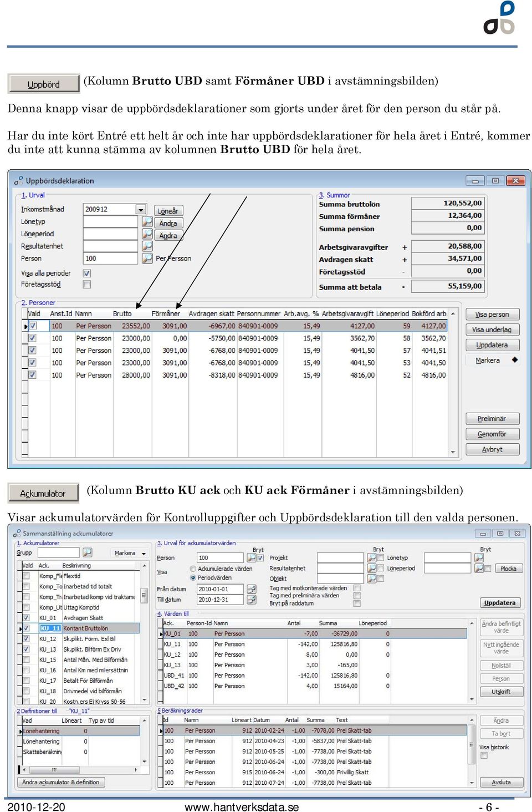Click the Uppbördsdeklaration window title icon
The height and width of the screenshot is (812, 532).
[18, 180]
